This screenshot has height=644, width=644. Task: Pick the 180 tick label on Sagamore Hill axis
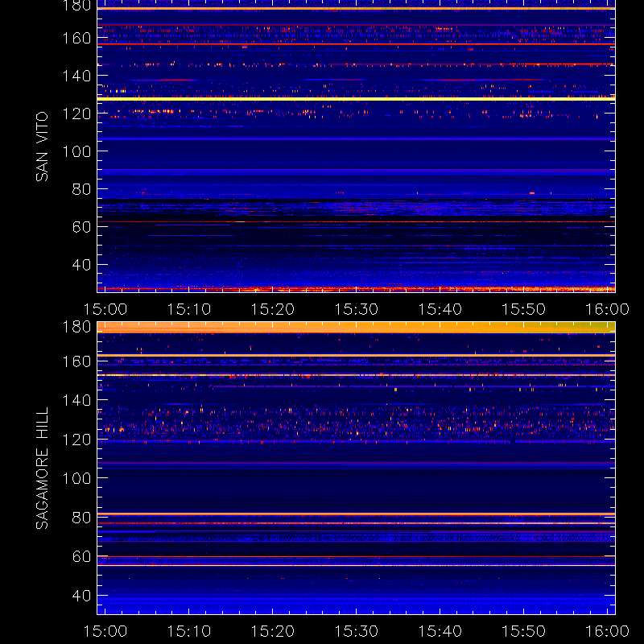[x=76, y=327]
